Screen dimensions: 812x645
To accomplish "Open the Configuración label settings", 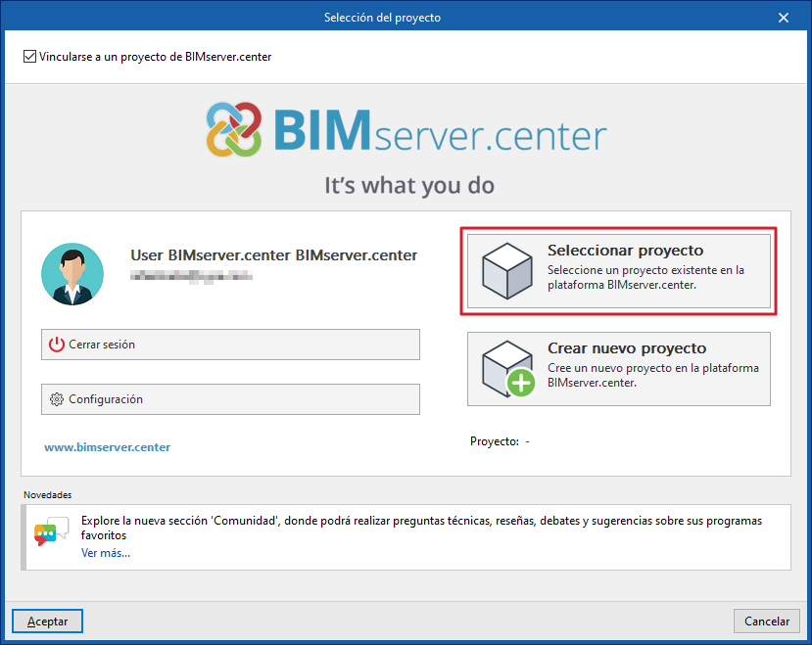I will click(106, 399).
